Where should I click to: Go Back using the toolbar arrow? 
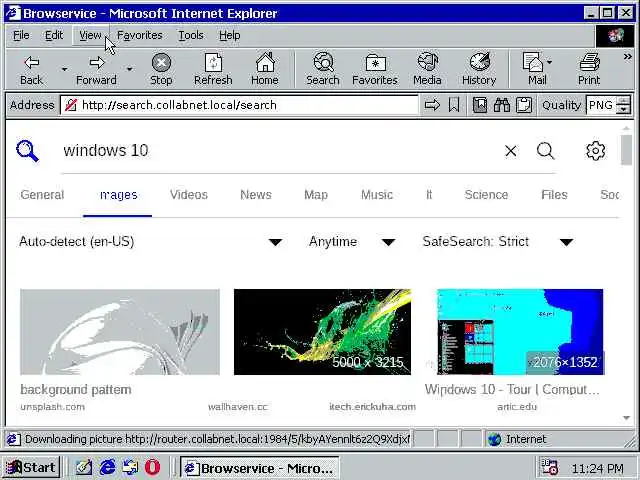(31, 69)
